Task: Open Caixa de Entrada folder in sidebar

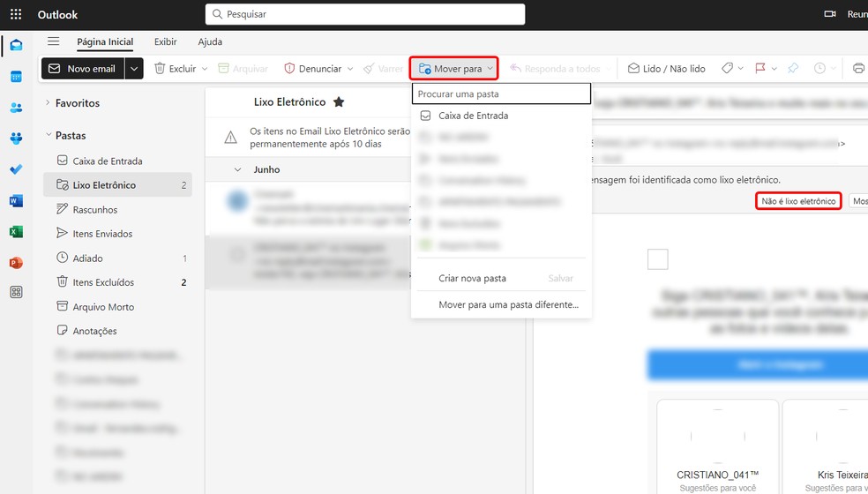Action: coord(117,161)
